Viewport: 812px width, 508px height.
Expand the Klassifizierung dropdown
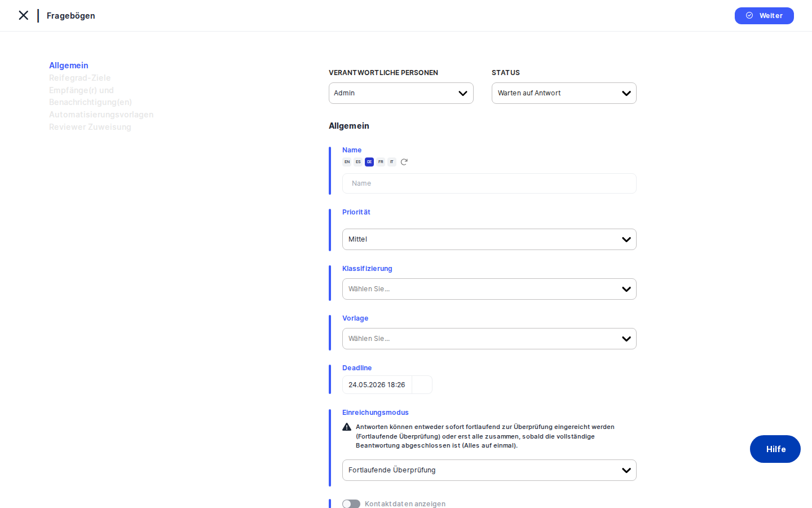tap(489, 289)
